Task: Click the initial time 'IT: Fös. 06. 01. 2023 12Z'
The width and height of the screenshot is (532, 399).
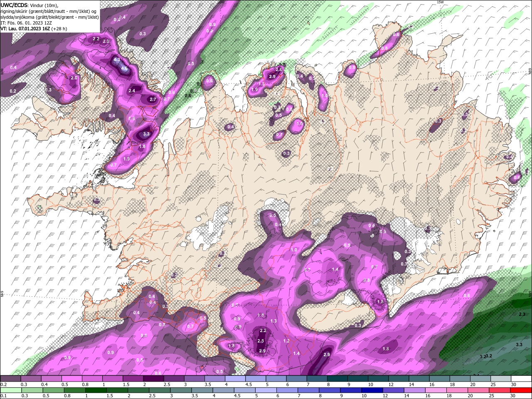Action: coord(26,23)
